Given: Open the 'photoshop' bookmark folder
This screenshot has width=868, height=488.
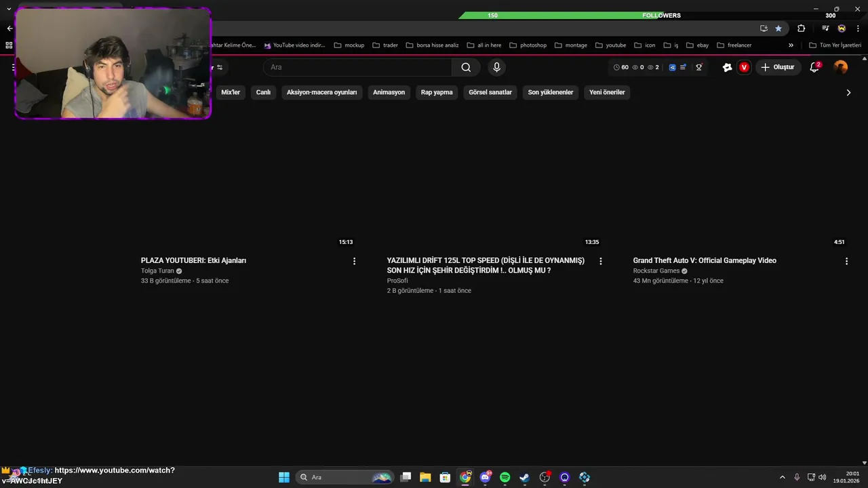Looking at the screenshot, I should pos(528,45).
